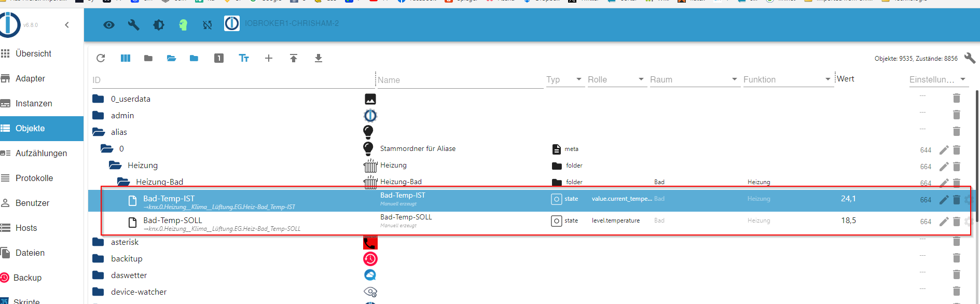Edit the Heizung folder with pencil icon
Image resolution: width=980 pixels, height=304 pixels.
click(944, 167)
